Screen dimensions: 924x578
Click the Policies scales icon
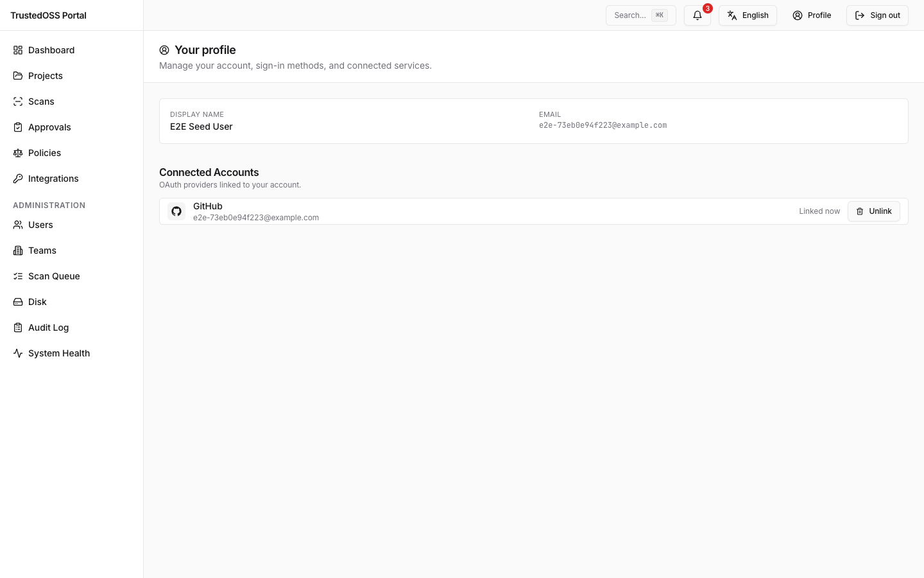click(18, 153)
